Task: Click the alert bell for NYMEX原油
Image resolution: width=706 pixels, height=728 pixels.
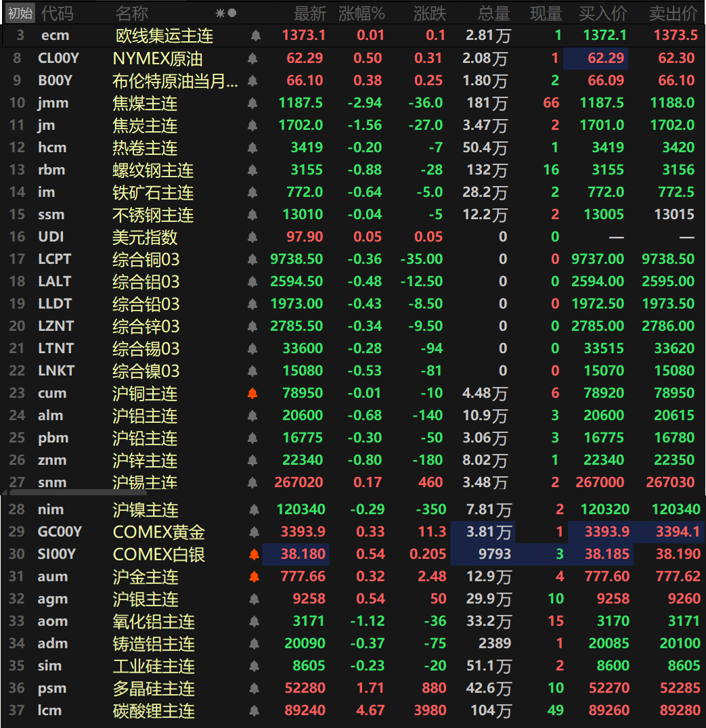Action: (x=252, y=59)
